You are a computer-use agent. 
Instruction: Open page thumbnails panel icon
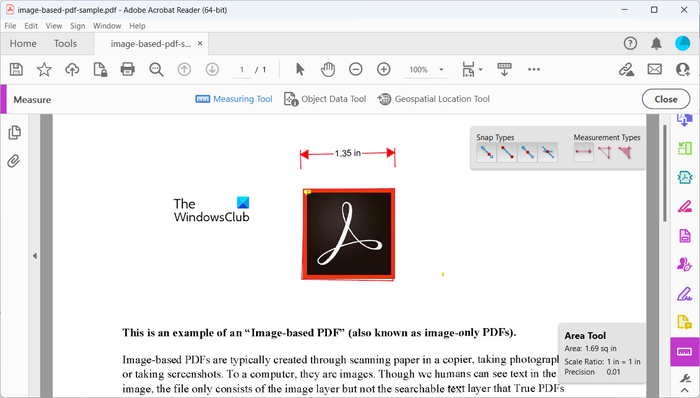tap(14, 133)
